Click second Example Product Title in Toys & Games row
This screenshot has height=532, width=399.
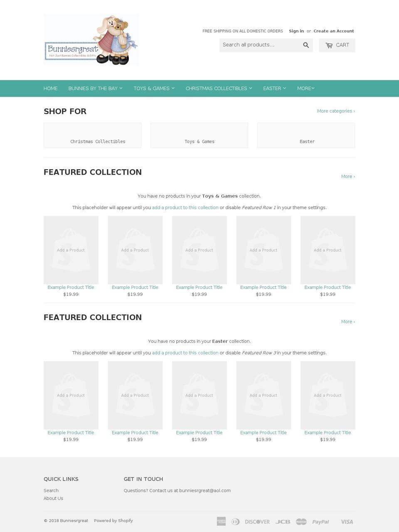click(x=135, y=288)
